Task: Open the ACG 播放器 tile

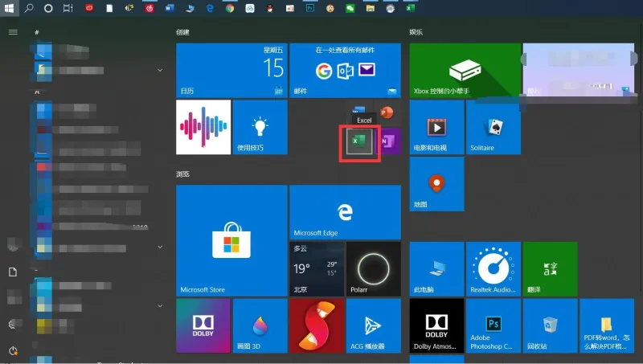Action: click(374, 325)
